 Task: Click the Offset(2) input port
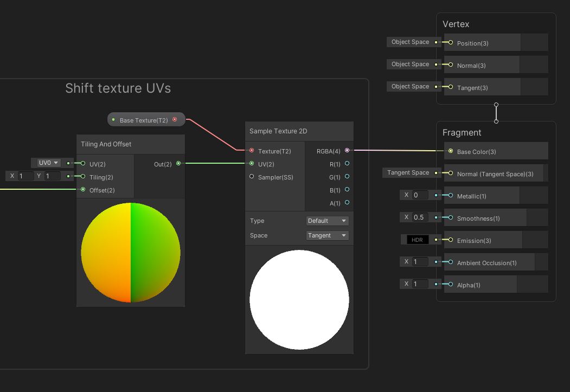[x=83, y=190]
